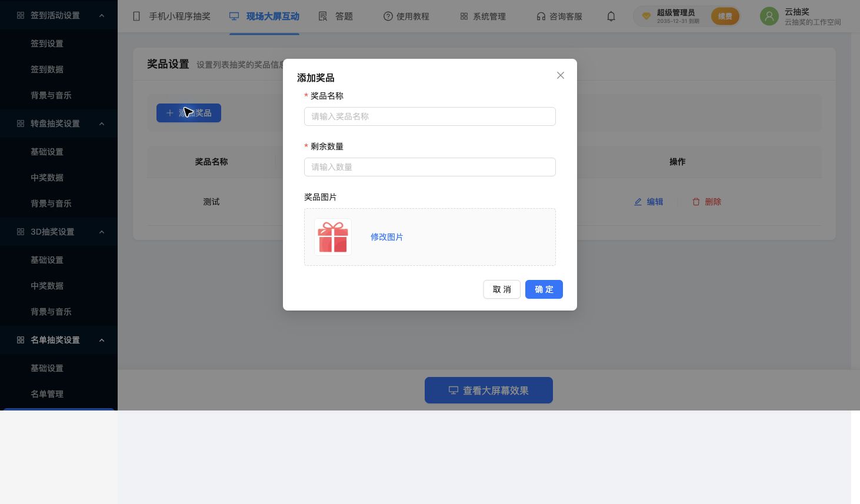
Task: Click the 修改图片 link
Action: click(386, 237)
